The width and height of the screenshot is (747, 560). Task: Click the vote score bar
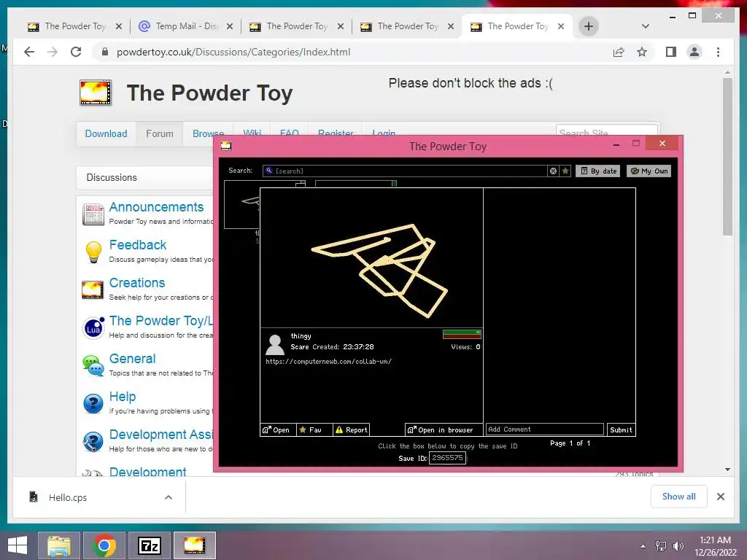click(462, 334)
